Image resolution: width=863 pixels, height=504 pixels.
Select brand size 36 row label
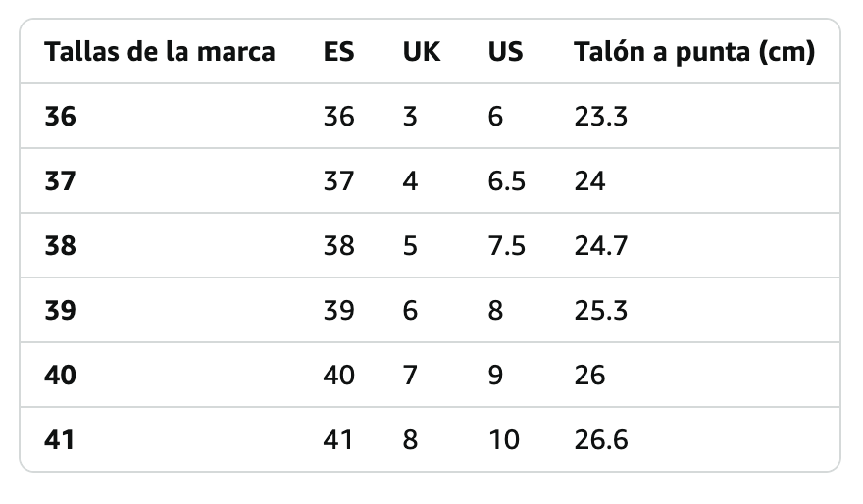(x=60, y=117)
